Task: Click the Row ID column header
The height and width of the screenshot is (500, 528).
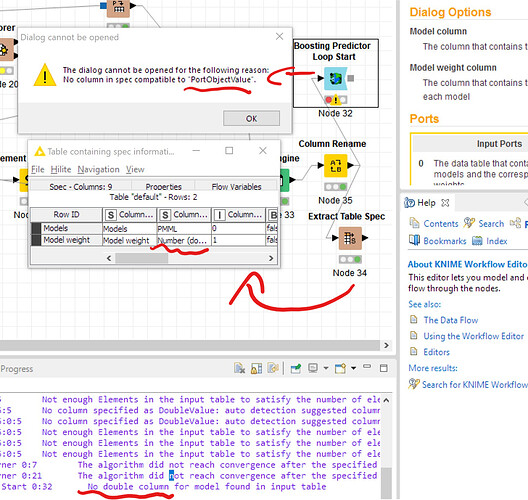Action: (66, 214)
